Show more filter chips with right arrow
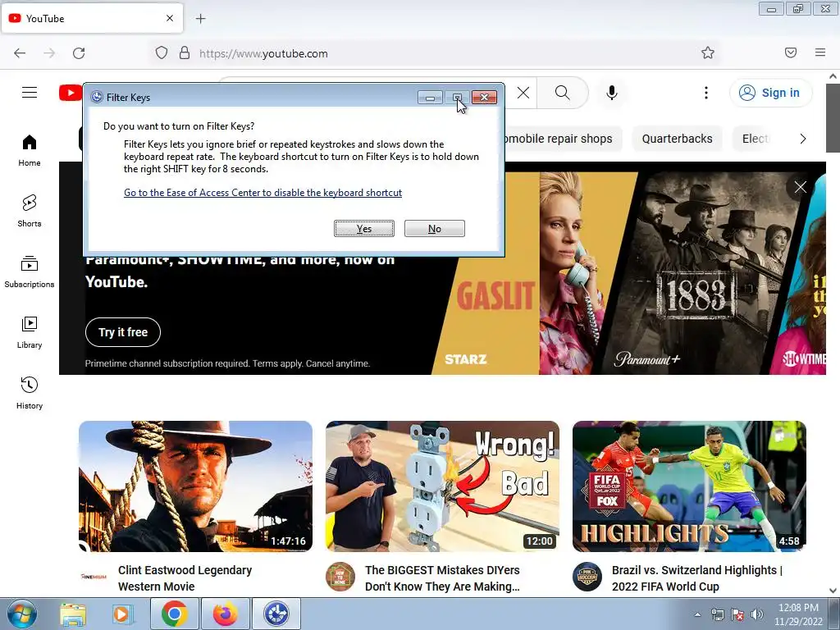Image resolution: width=840 pixels, height=630 pixels. click(802, 139)
